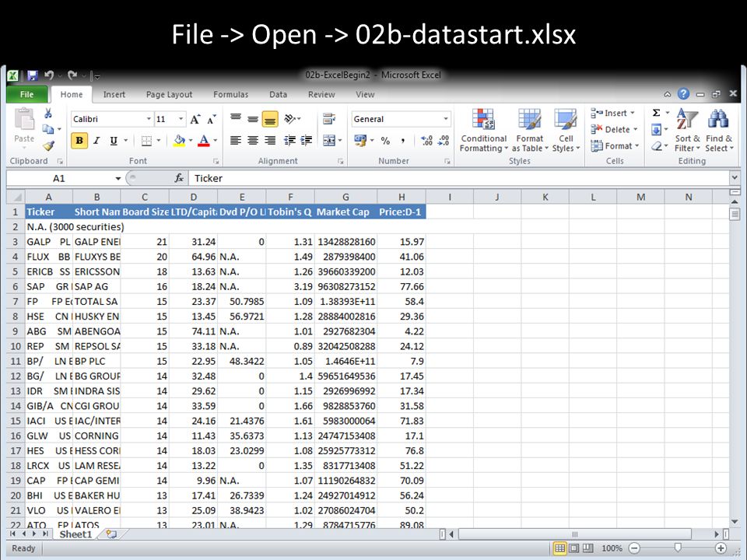Apply underline formatting

coord(114,141)
